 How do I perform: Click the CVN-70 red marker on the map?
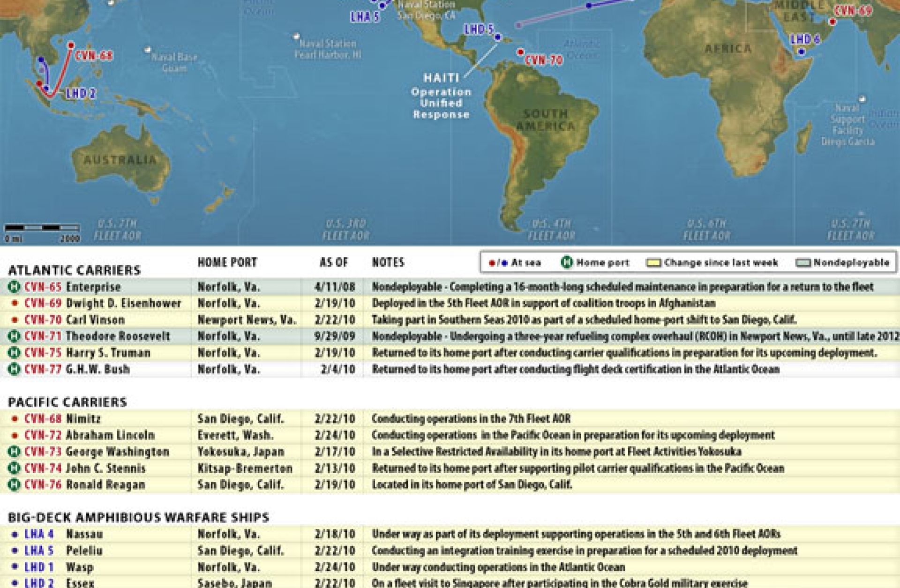[x=520, y=52]
